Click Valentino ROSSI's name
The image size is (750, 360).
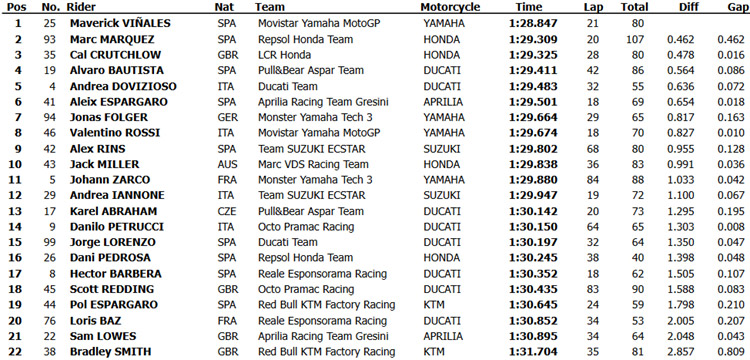point(115,133)
